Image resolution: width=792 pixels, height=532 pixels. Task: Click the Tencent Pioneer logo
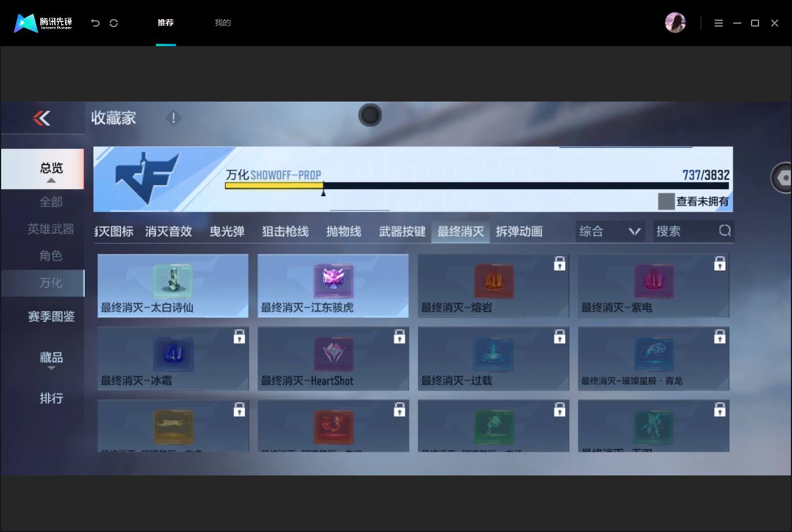pos(43,23)
